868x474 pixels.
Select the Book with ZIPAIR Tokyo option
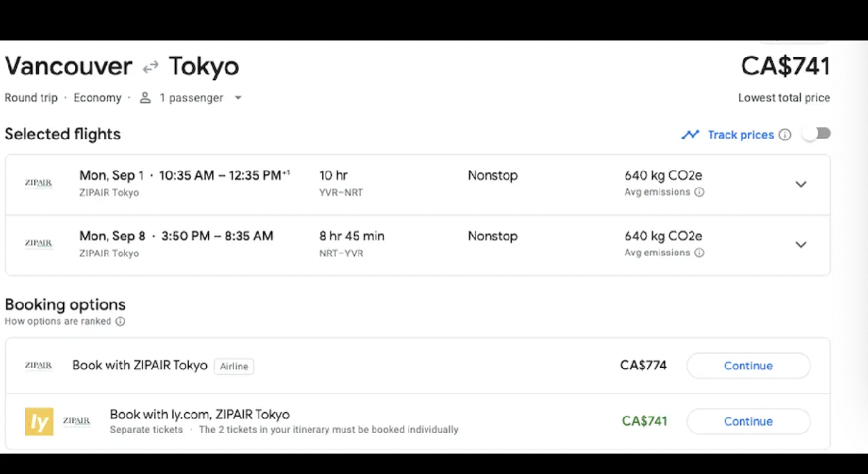140,365
